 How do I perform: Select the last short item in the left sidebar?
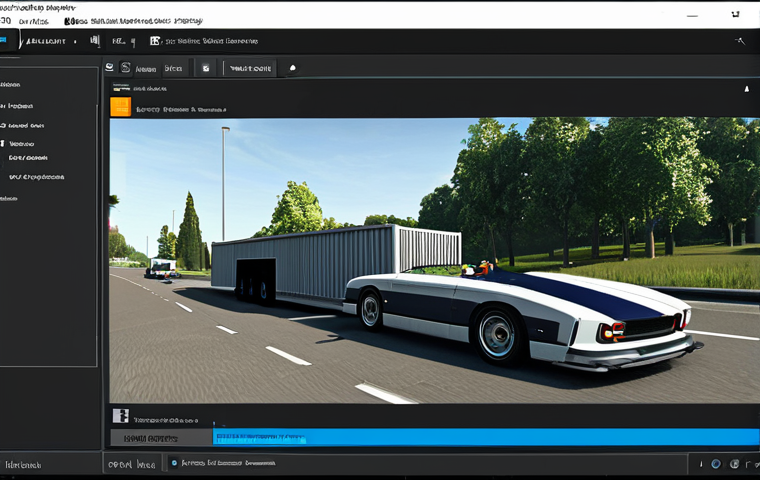tap(9, 198)
